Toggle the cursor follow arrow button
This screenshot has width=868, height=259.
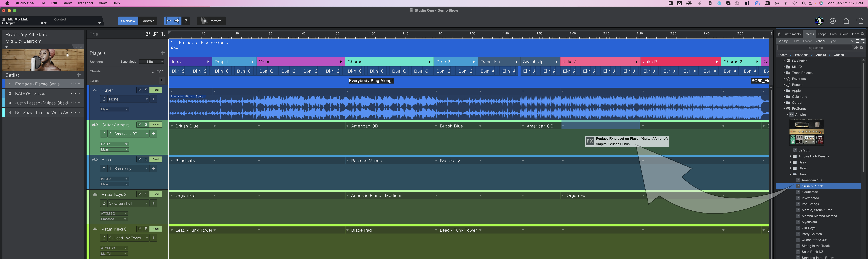click(x=177, y=21)
